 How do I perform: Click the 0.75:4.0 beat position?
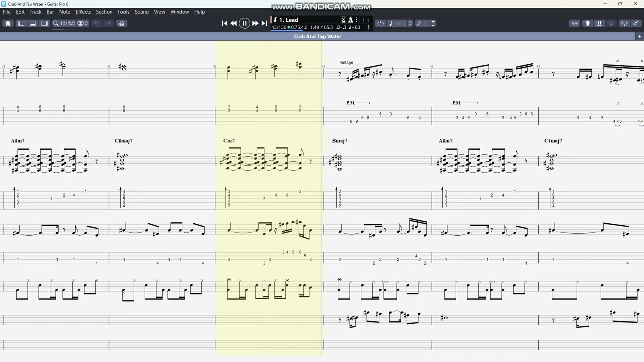(x=299, y=27)
